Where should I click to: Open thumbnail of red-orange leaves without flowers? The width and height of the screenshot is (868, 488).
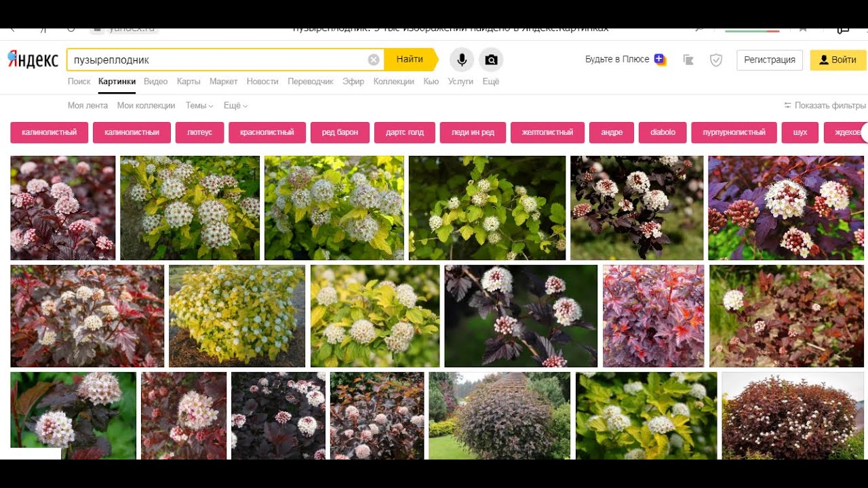pos(654,316)
